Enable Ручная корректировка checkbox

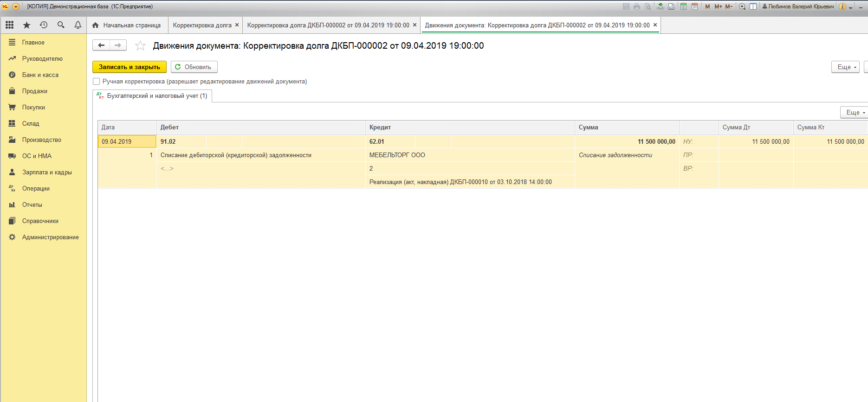coord(97,82)
